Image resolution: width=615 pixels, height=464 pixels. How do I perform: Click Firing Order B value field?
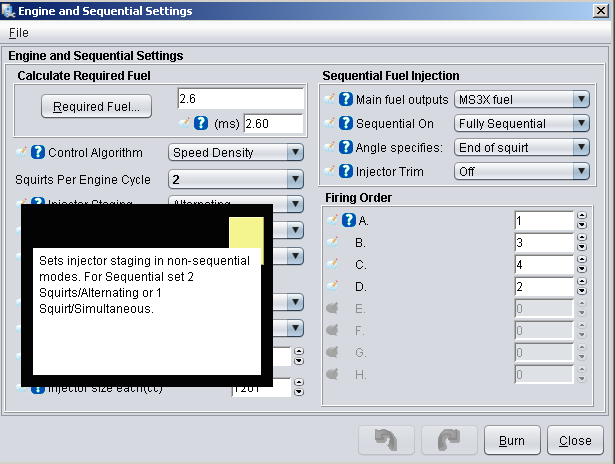pos(544,242)
